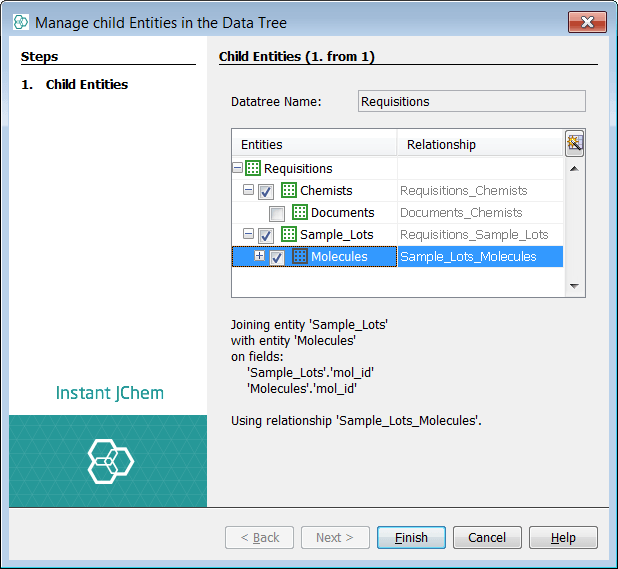
Task: Click the column settings icon above the scrollbar
Action: (x=574, y=143)
